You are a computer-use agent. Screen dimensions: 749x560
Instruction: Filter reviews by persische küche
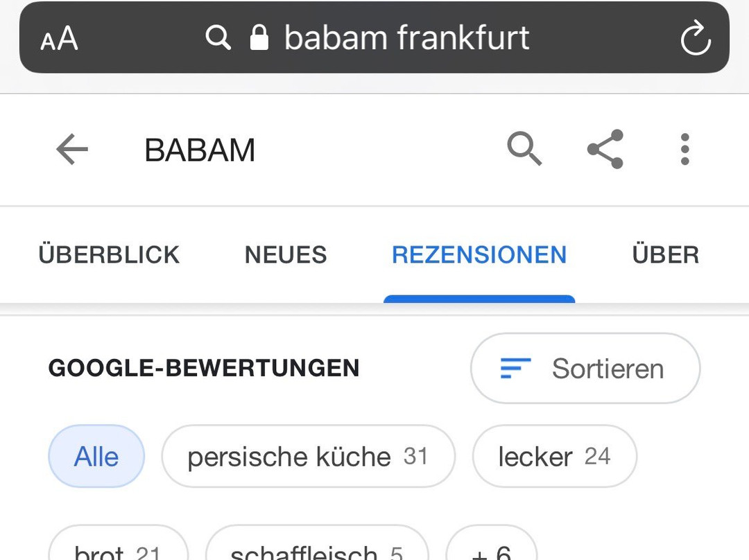pyautogui.click(x=308, y=457)
